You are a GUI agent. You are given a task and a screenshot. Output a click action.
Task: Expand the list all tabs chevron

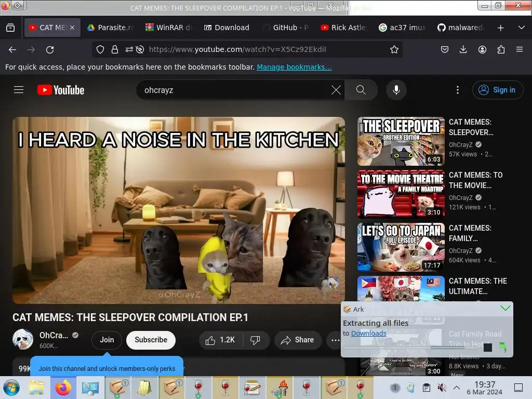coord(522,28)
